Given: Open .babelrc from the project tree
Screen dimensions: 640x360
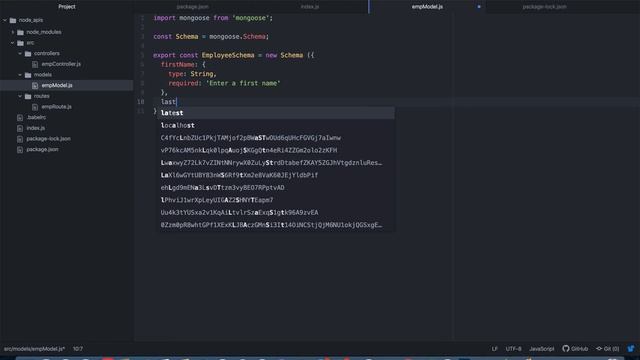Looking at the screenshot, I should [x=36, y=117].
